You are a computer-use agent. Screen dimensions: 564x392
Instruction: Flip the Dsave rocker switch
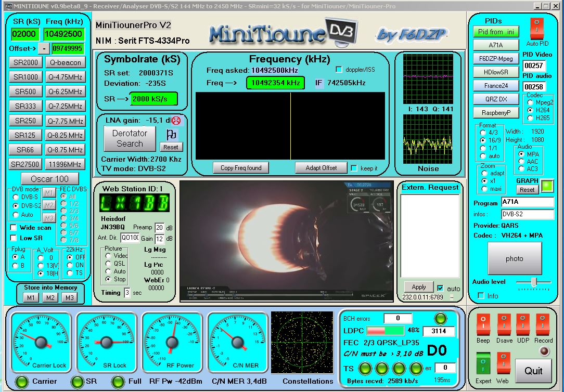coord(504,324)
